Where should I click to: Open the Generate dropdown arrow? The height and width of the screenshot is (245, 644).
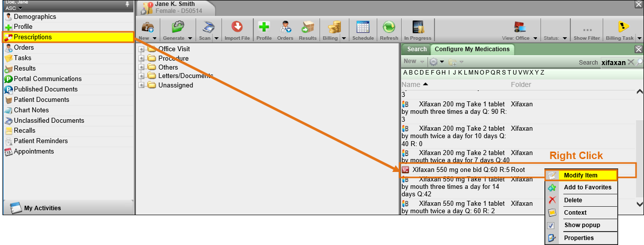pos(190,38)
